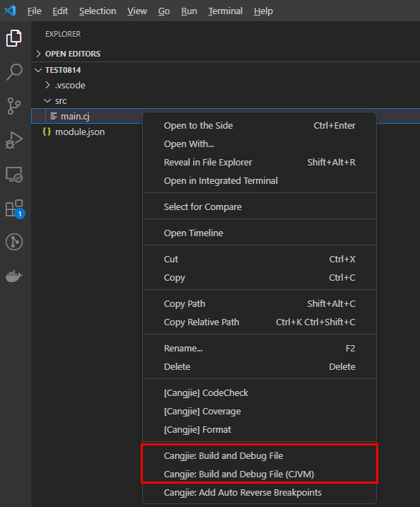Open the View menu
The width and height of the screenshot is (420, 507).
(x=137, y=11)
